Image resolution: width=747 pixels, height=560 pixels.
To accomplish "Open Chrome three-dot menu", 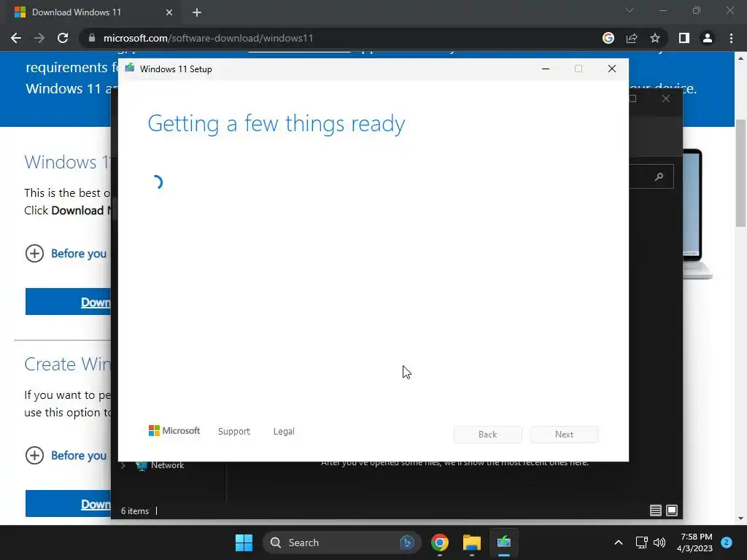I will [731, 38].
